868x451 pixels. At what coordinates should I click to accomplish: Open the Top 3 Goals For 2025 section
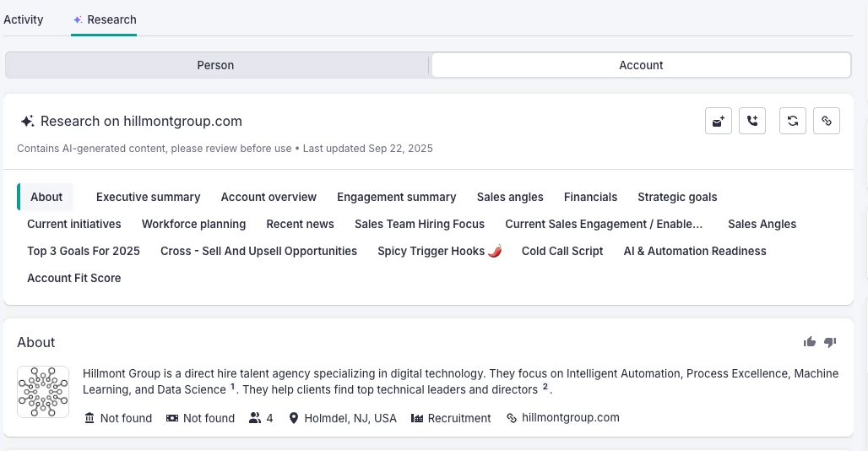(x=84, y=251)
